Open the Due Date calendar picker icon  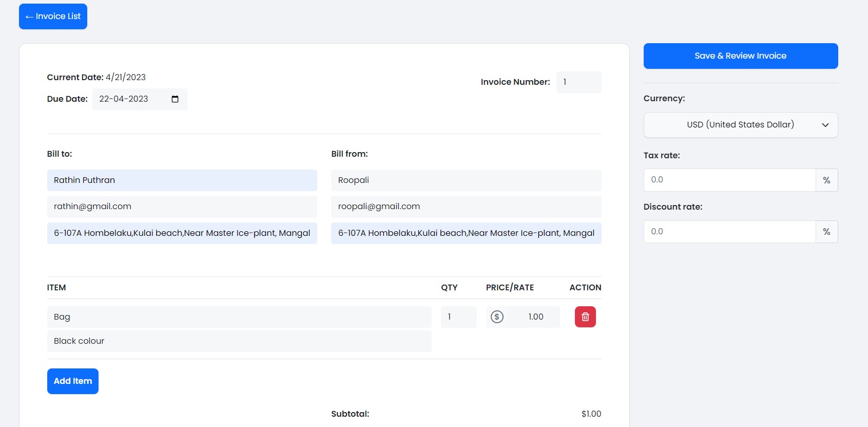tap(175, 99)
